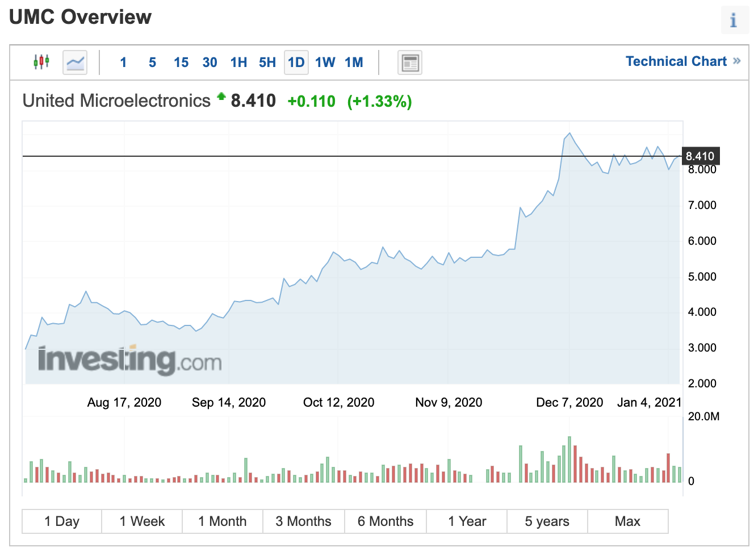Set chart range to 1 Month
The width and height of the screenshot is (754, 560).
223,521
